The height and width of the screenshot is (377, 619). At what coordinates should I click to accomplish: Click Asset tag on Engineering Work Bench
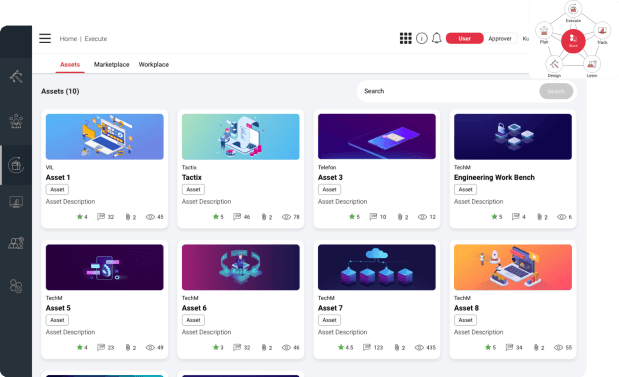coord(465,189)
